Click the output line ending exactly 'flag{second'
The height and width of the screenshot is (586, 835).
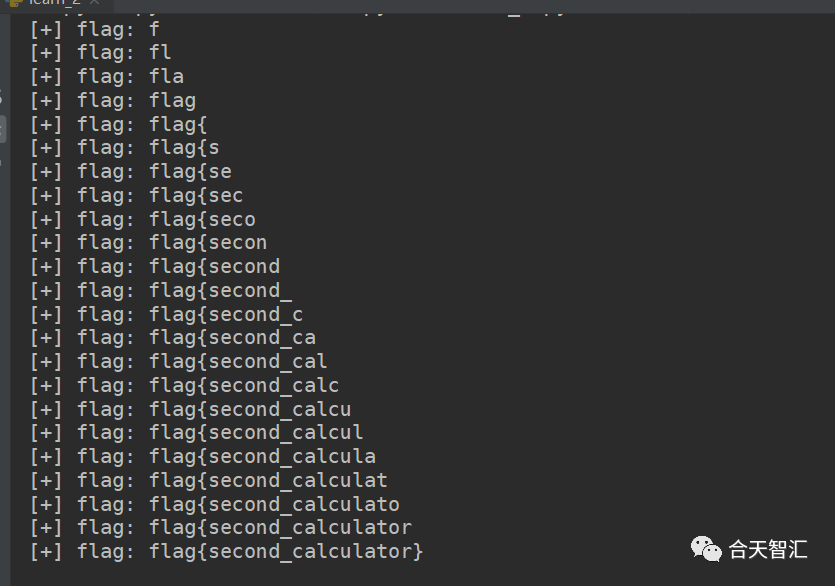tap(154, 267)
